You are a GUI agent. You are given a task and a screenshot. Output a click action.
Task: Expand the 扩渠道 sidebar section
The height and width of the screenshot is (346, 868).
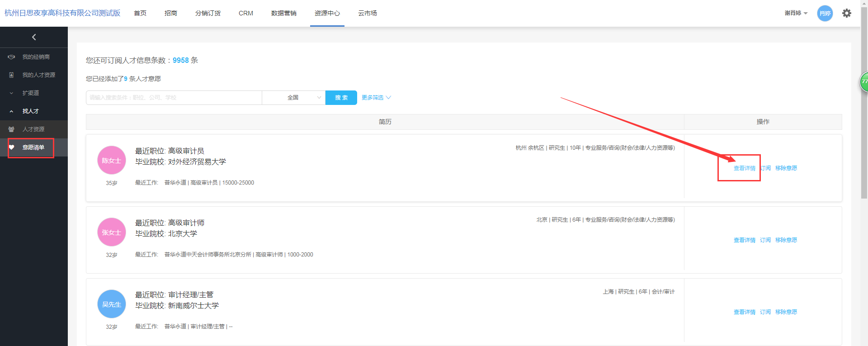(x=30, y=93)
